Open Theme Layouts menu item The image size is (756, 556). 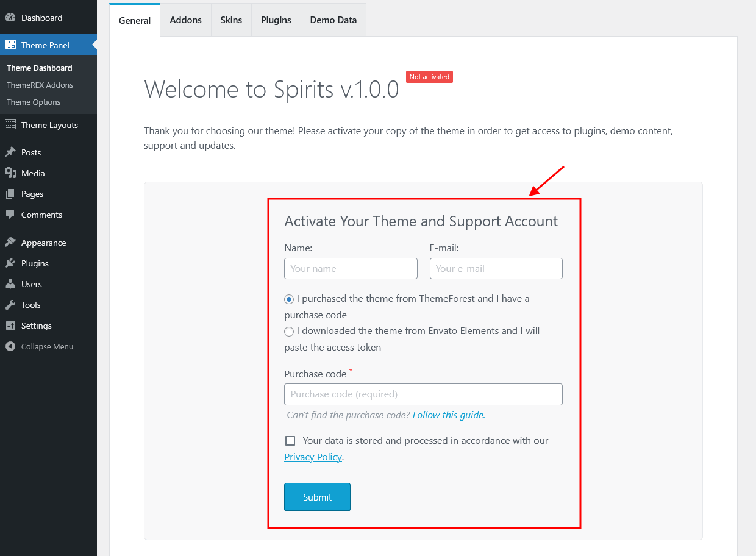coord(48,125)
